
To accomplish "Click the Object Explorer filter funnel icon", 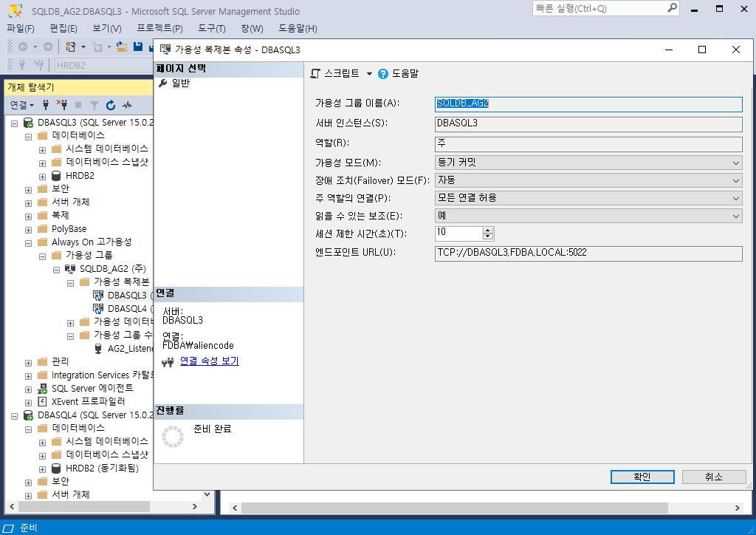I will [94, 105].
